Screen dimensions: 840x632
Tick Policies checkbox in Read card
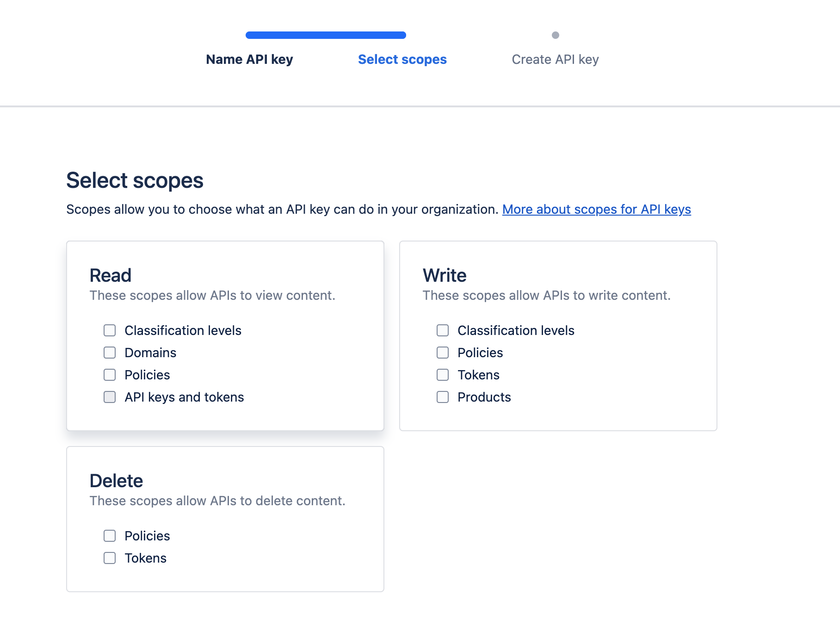click(x=110, y=375)
